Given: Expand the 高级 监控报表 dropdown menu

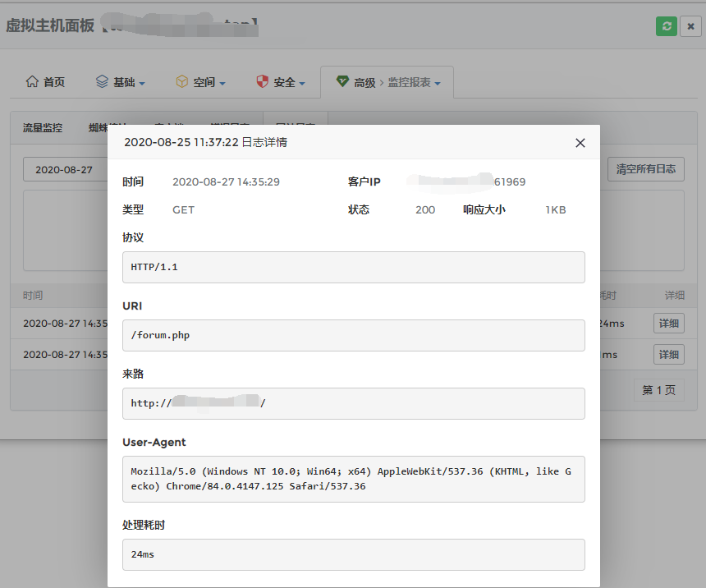Looking at the screenshot, I should [x=387, y=82].
